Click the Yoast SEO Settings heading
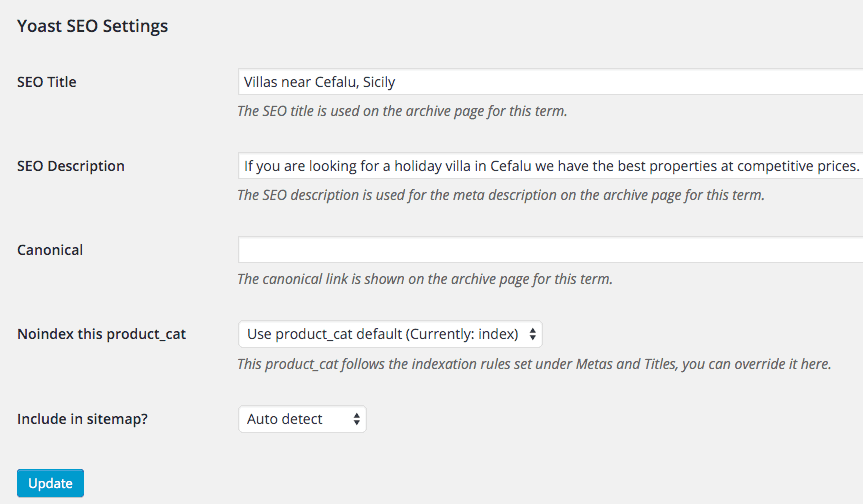 coord(93,27)
